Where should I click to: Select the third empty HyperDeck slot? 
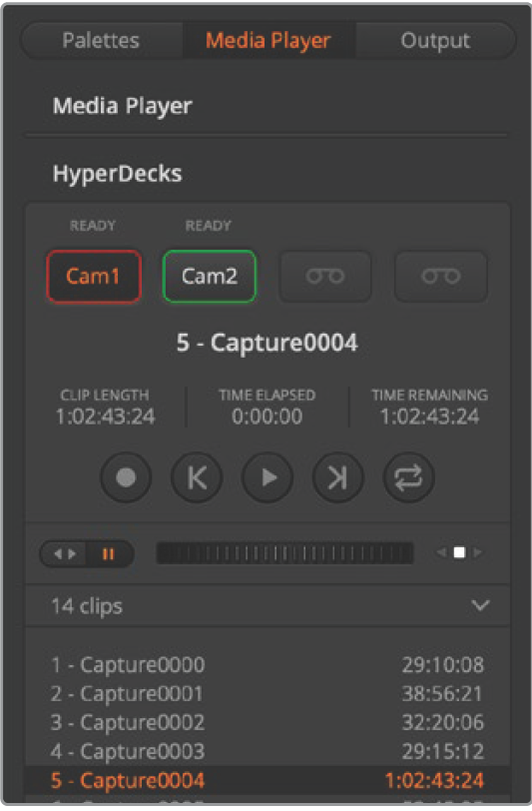click(325, 277)
